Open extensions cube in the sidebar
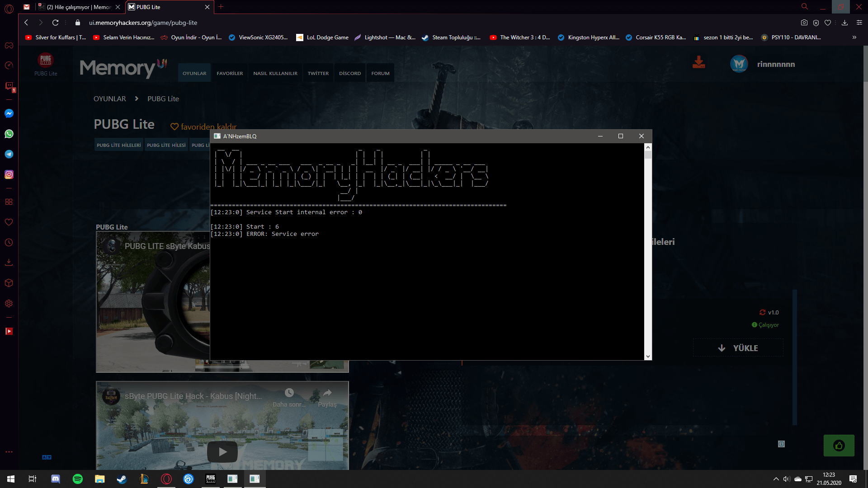The height and width of the screenshot is (488, 868). point(9,283)
